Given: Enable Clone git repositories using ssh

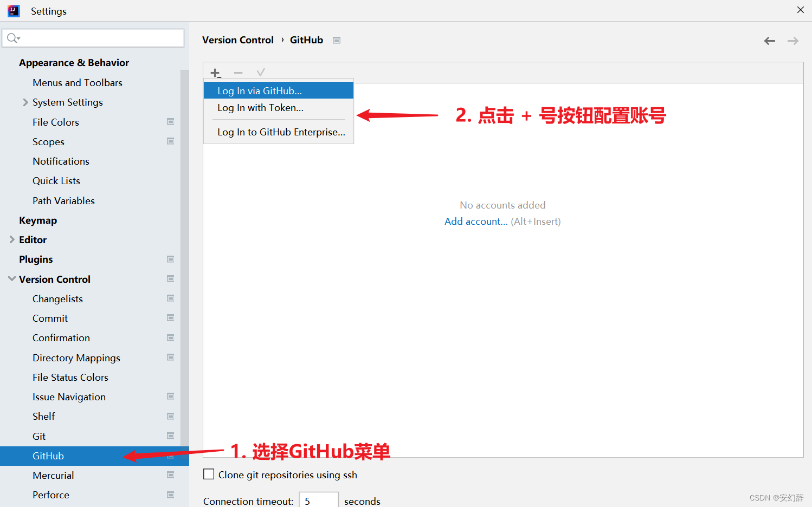Looking at the screenshot, I should 209,474.
